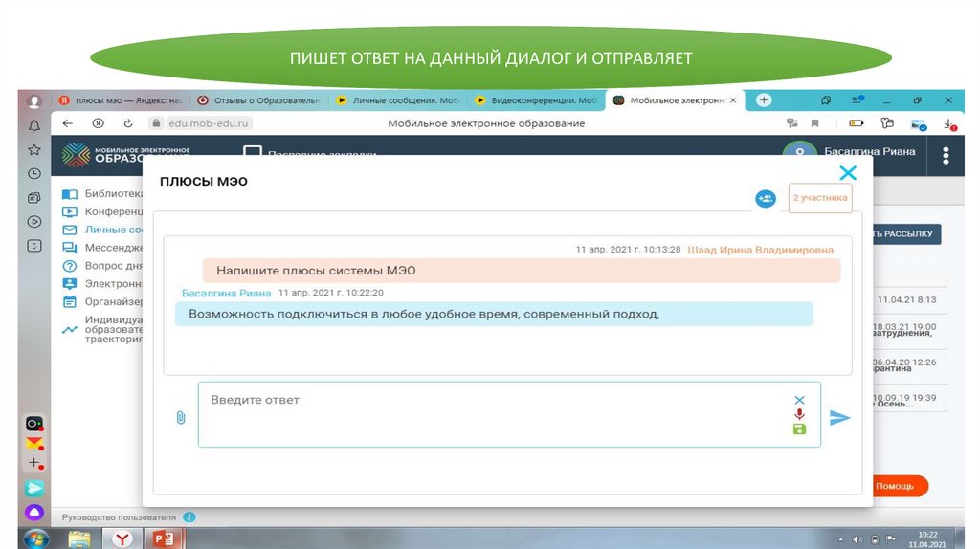Open the 2 участника participants list
Screen dimensions: 980x549
[x=820, y=198]
